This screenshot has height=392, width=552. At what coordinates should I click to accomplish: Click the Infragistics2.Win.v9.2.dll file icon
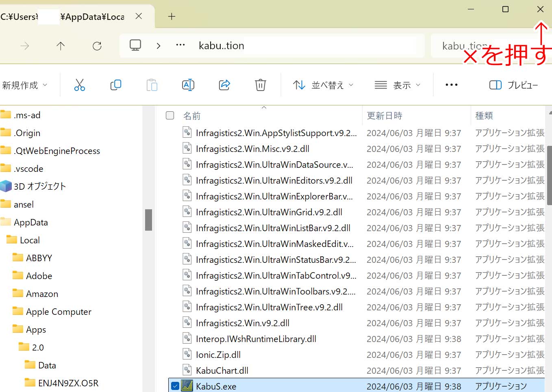(x=187, y=322)
